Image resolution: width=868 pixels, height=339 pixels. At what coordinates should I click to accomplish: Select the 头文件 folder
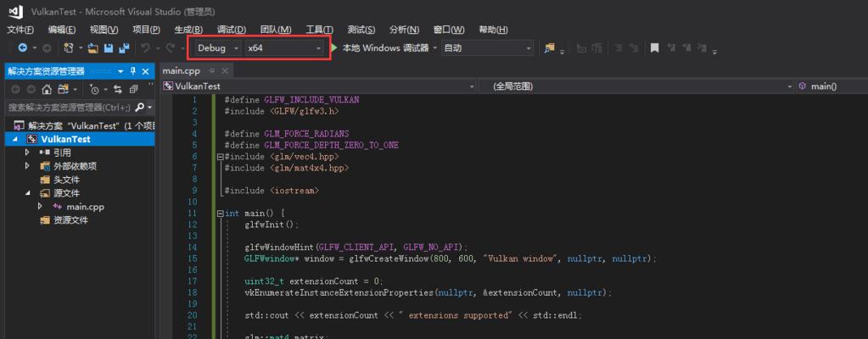(66, 180)
